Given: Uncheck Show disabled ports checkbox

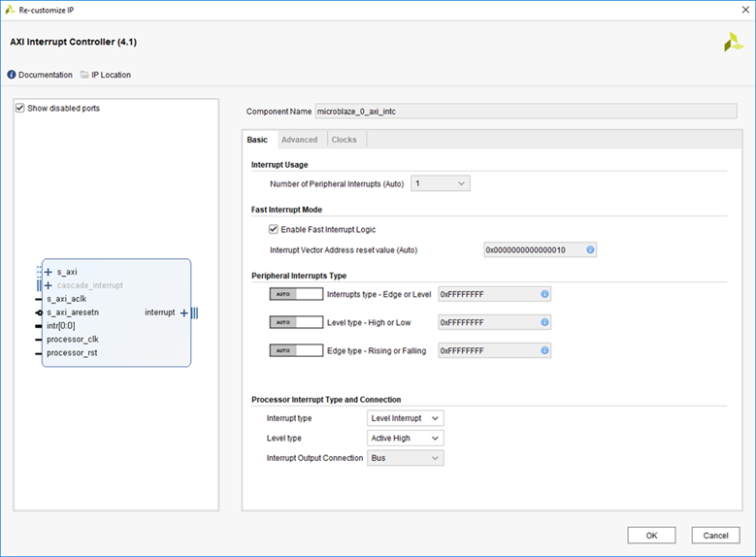Looking at the screenshot, I should pos(21,109).
